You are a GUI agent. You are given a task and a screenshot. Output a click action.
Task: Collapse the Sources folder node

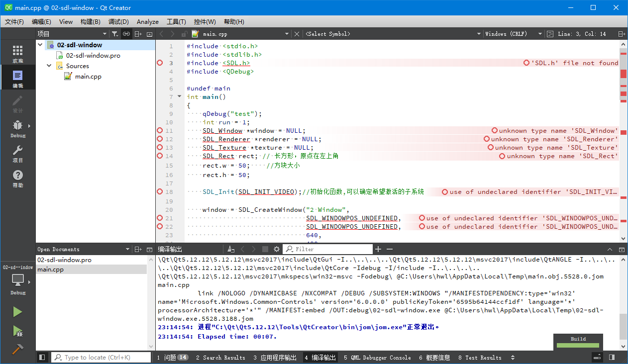coord(49,66)
